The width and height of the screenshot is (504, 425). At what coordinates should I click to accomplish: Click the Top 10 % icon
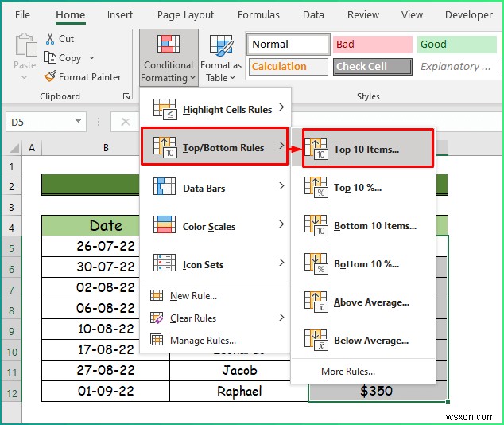click(x=316, y=187)
